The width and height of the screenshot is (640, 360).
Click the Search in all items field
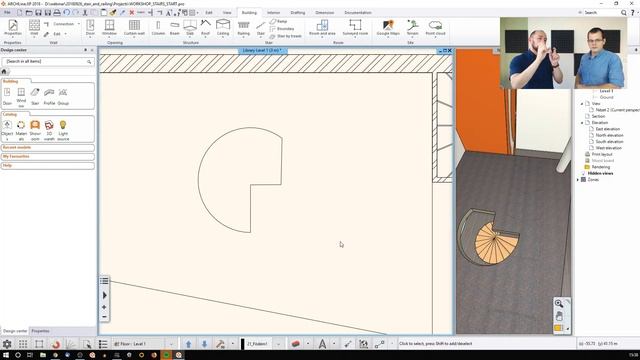(x=48, y=61)
